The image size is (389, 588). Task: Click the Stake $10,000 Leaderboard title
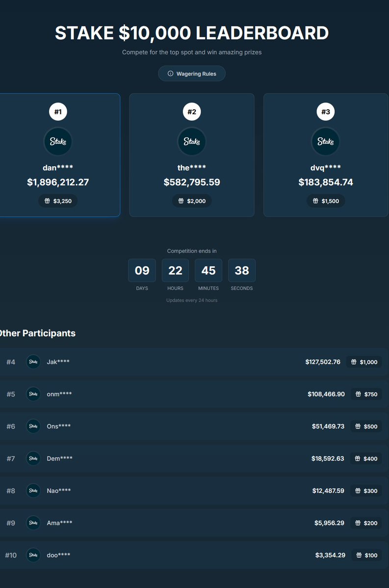click(x=192, y=33)
